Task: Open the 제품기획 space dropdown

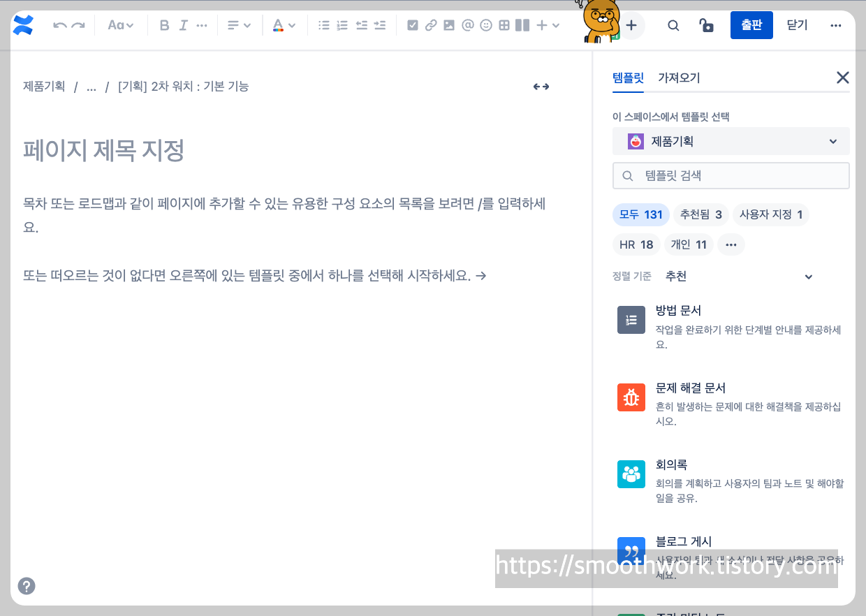Action: point(731,141)
